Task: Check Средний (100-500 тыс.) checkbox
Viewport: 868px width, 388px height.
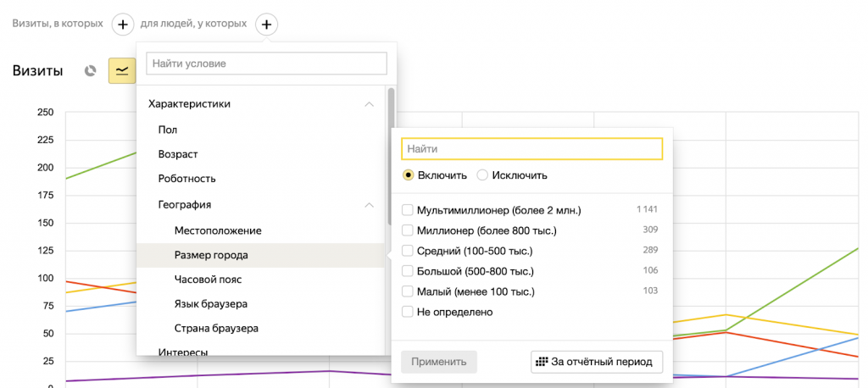Action: click(408, 251)
